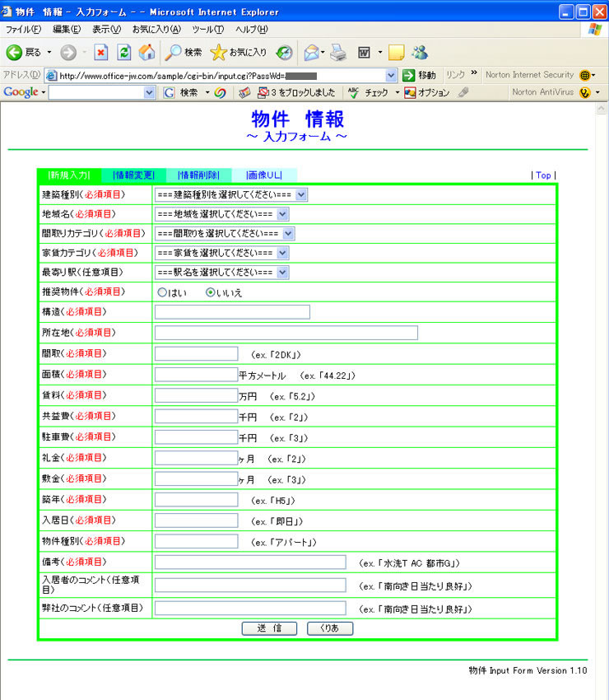Image resolution: width=609 pixels, height=700 pixels.
Task: Select the はい radio button
Action: click(162, 292)
